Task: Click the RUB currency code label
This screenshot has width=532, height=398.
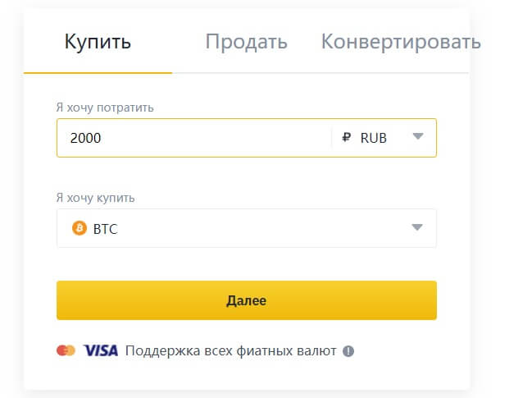Action: [374, 138]
